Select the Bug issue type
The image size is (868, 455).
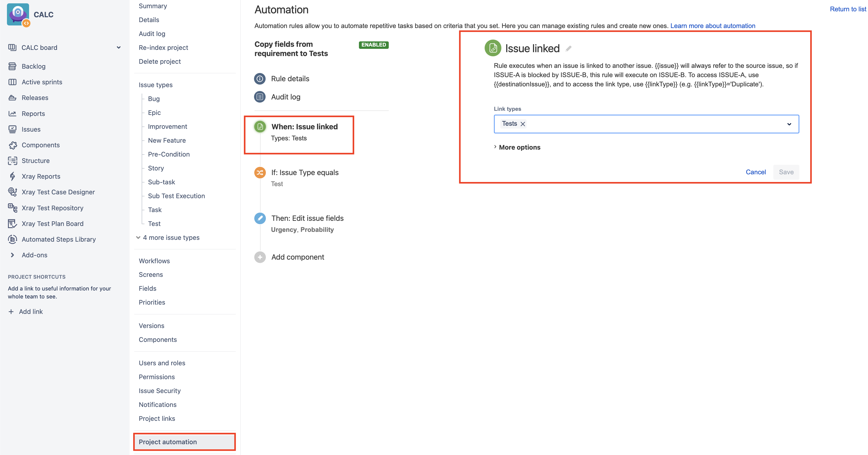tap(154, 99)
